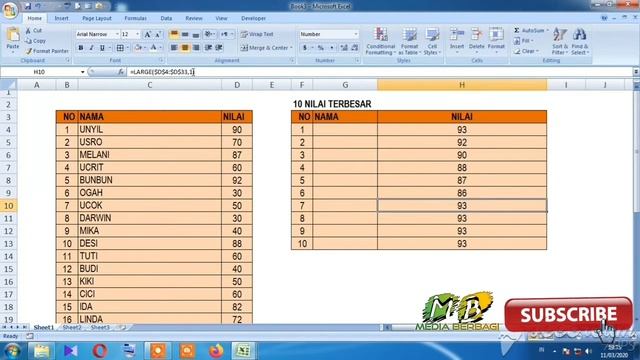640x360 pixels.
Task: Open the Sheet2 worksheet tab
Action: tap(72, 327)
